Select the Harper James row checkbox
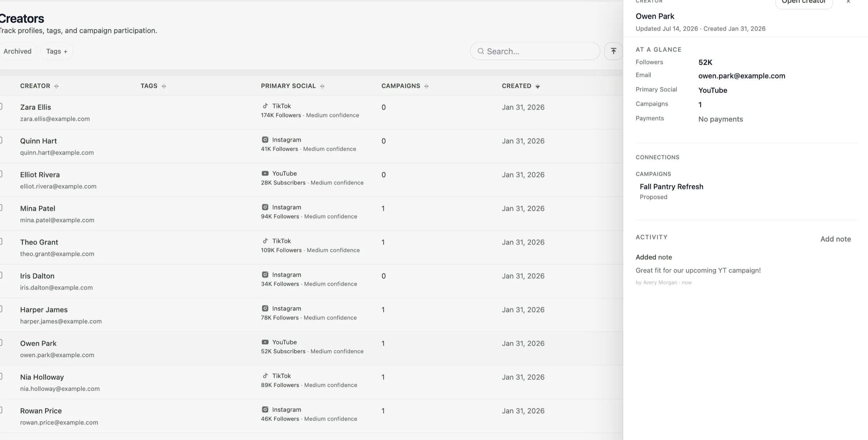The image size is (868, 440). point(1,309)
